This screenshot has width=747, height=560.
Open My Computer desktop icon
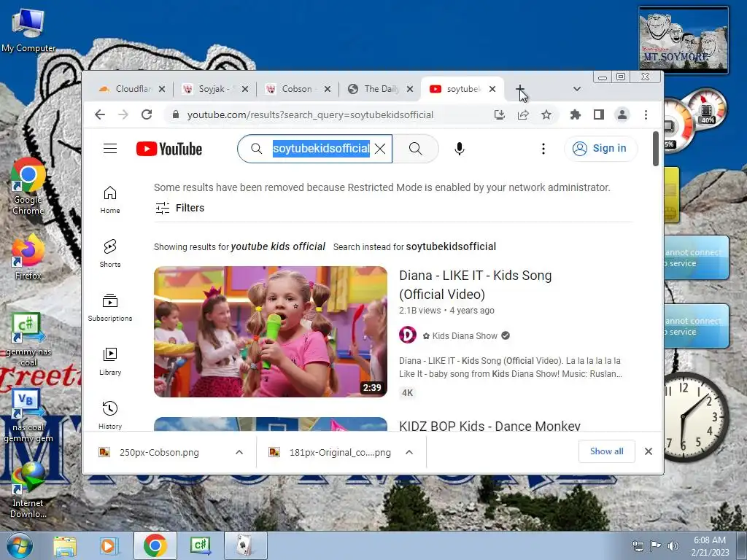(28, 29)
